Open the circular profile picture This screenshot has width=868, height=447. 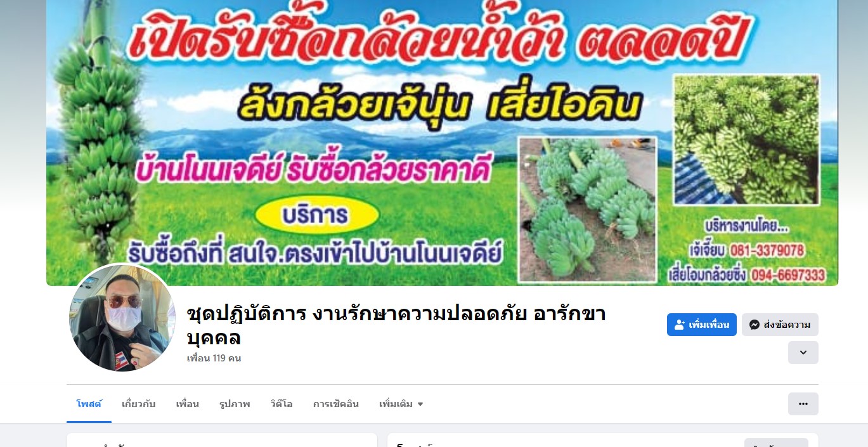point(122,318)
